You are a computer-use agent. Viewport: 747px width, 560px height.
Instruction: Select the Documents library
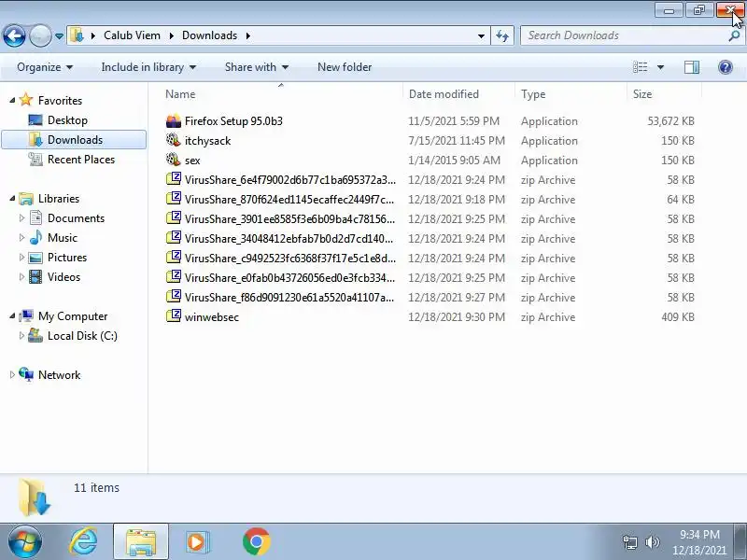(x=76, y=218)
